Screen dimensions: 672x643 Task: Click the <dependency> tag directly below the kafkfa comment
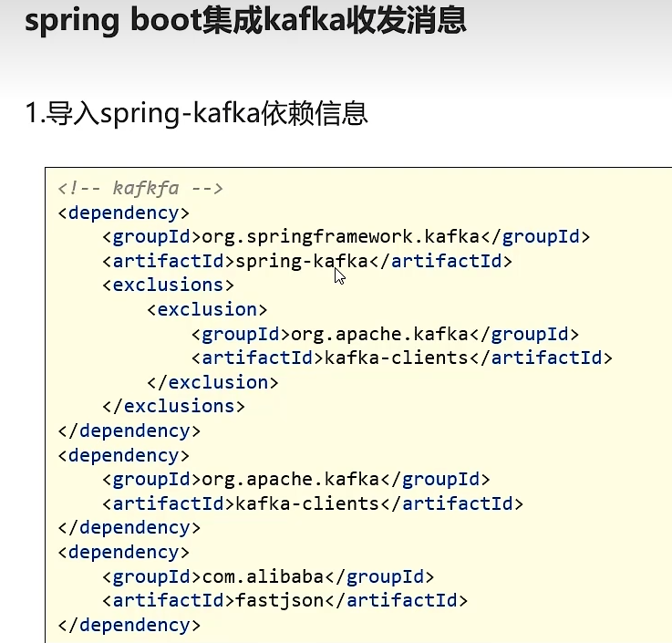click(124, 213)
